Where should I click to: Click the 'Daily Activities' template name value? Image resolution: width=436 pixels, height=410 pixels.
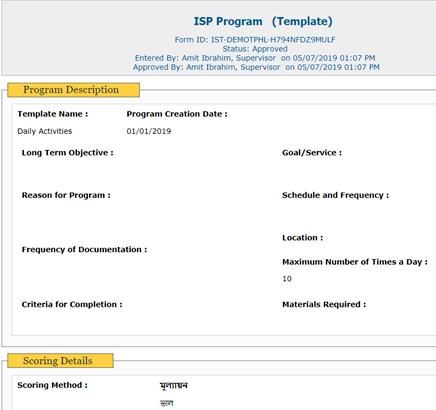tap(45, 131)
